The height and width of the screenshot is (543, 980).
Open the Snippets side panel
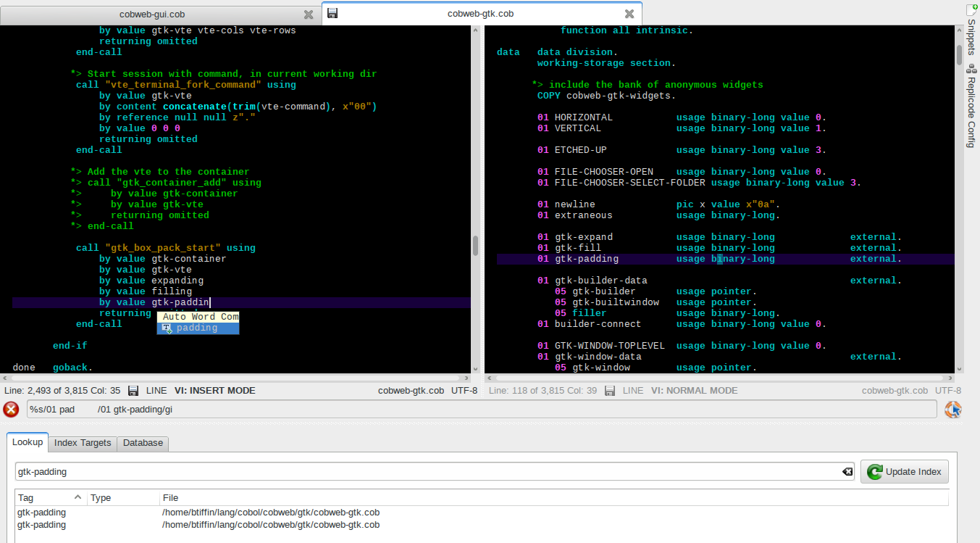coord(971,30)
